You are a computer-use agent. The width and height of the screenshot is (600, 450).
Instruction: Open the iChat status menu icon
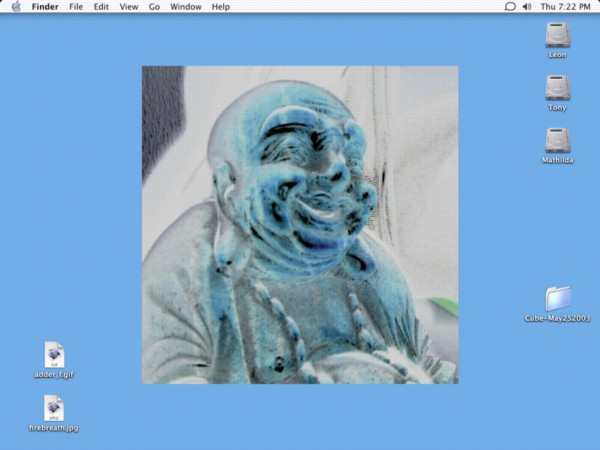pos(510,7)
